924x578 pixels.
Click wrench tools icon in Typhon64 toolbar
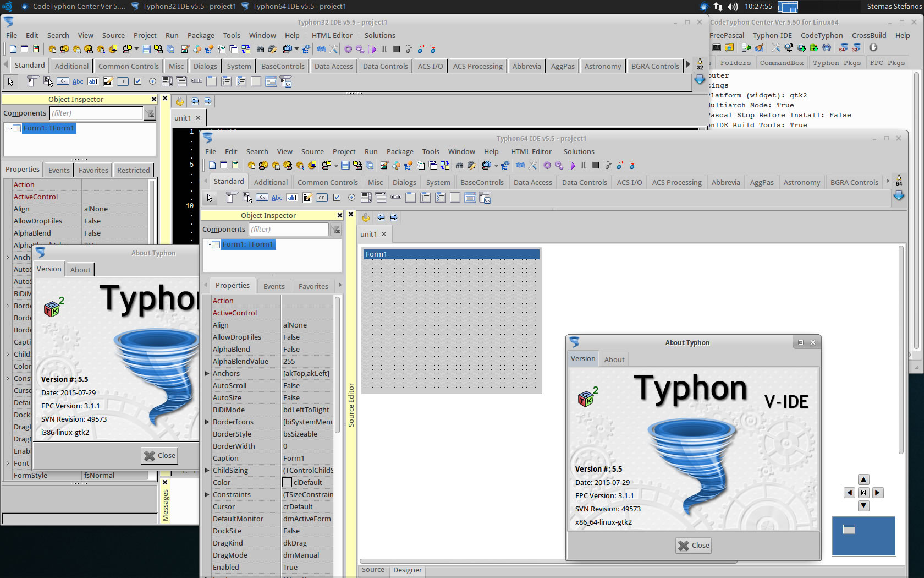pos(532,165)
